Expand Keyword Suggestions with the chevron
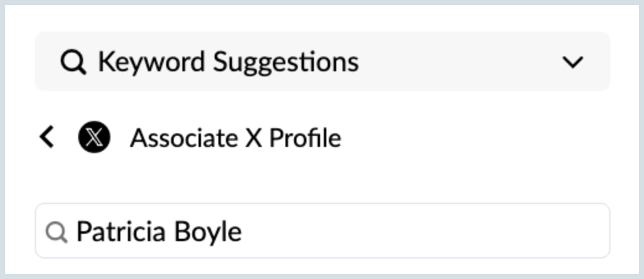The height and width of the screenshot is (279, 644). tap(573, 63)
